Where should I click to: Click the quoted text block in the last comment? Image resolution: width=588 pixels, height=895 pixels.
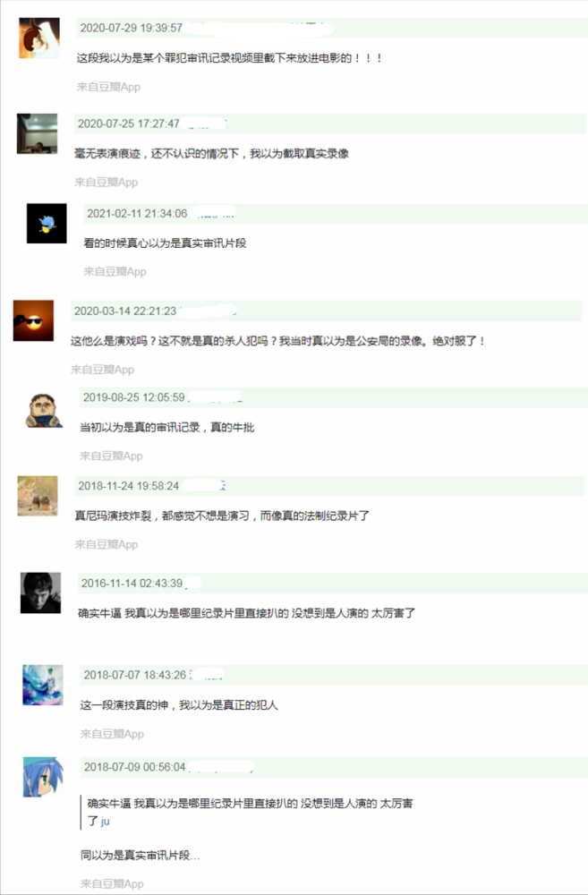pos(247,813)
